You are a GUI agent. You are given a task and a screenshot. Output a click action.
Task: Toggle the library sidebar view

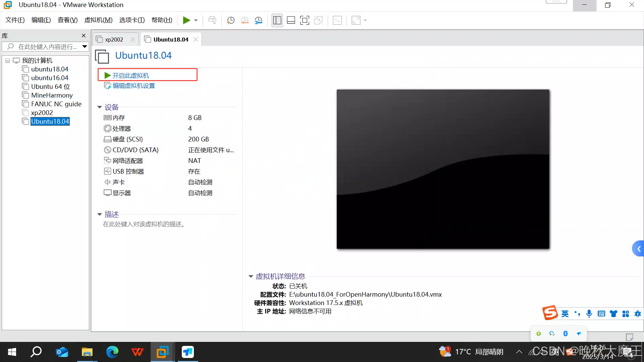pyautogui.click(x=277, y=20)
